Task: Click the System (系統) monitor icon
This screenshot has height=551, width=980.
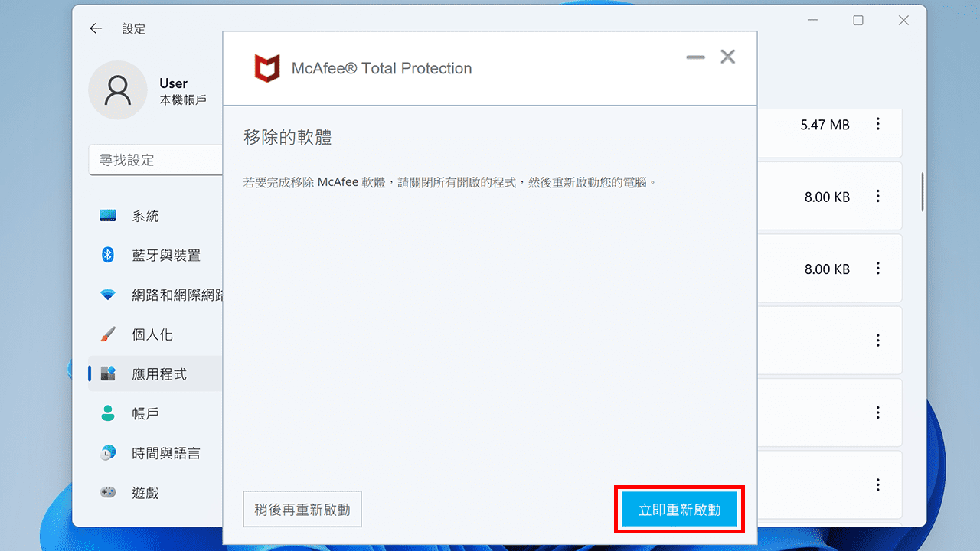Action: [108, 216]
